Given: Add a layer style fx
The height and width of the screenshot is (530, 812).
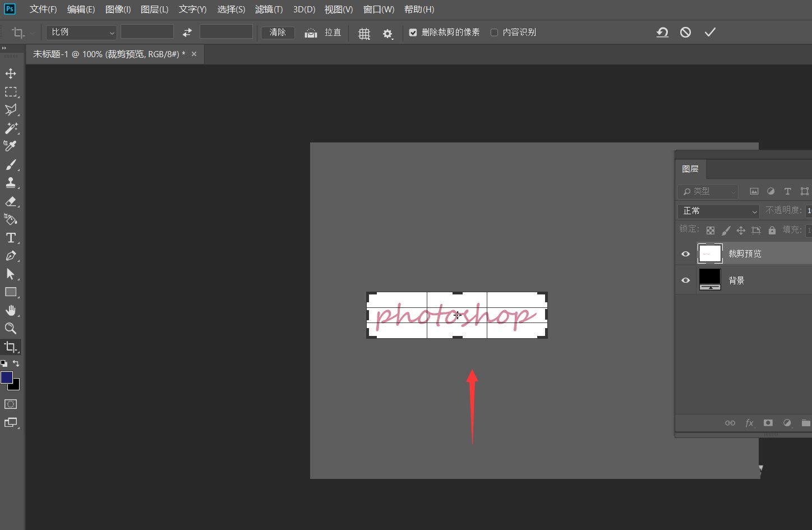Looking at the screenshot, I should [749, 423].
